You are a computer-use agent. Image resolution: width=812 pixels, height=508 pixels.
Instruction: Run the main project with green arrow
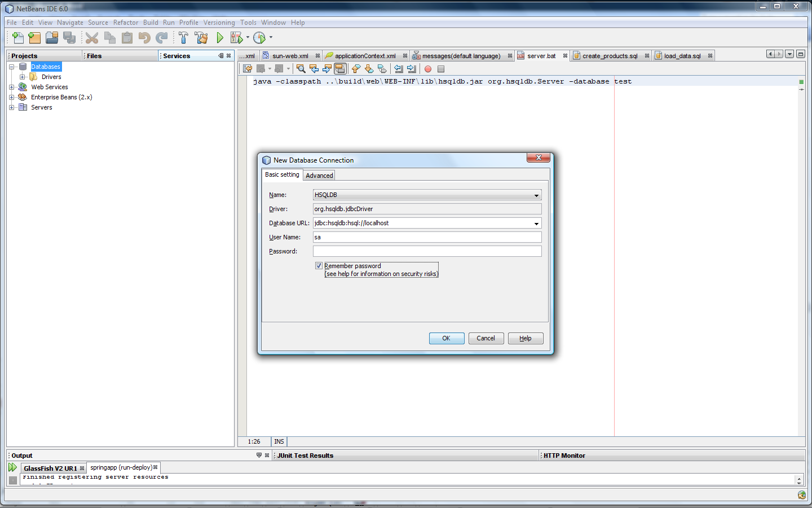[x=220, y=38]
